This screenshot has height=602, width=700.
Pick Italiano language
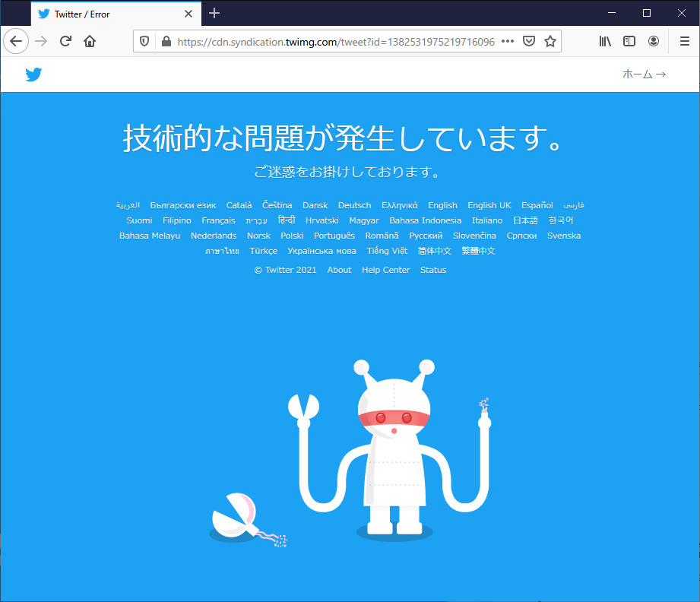(487, 220)
